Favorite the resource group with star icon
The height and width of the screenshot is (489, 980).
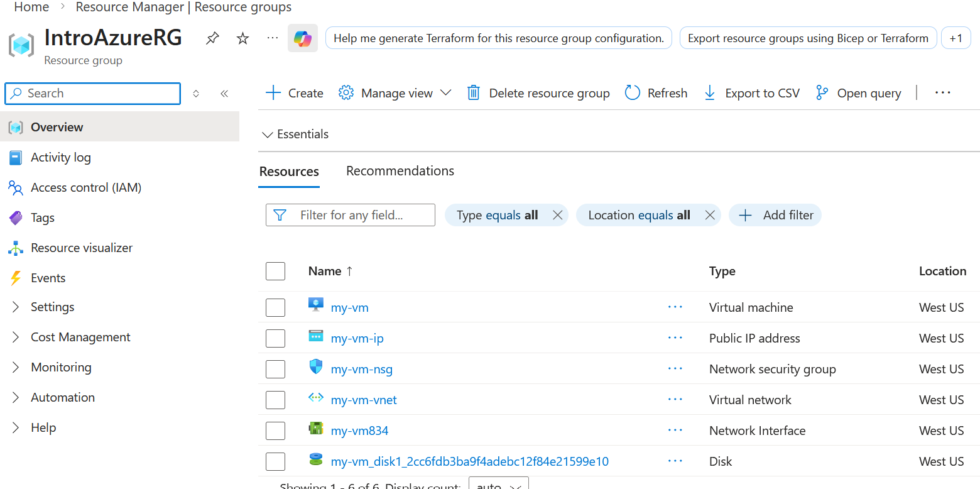242,38
